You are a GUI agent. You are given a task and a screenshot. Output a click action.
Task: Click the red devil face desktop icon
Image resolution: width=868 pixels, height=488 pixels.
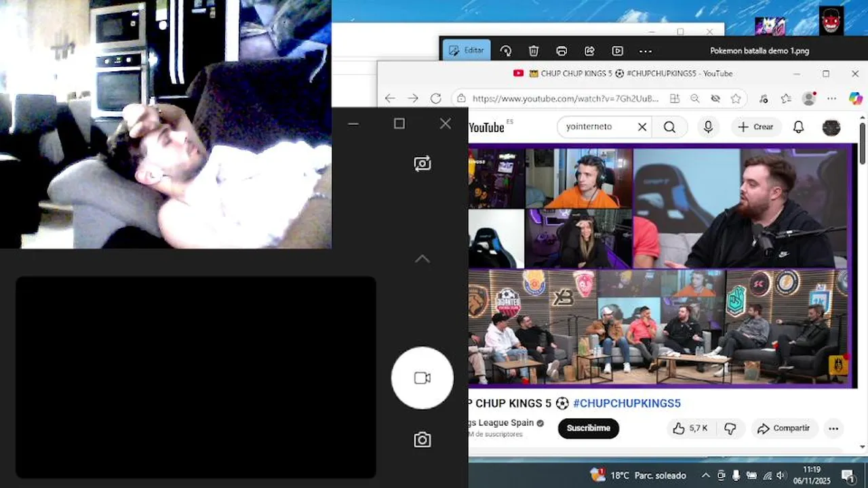[831, 20]
